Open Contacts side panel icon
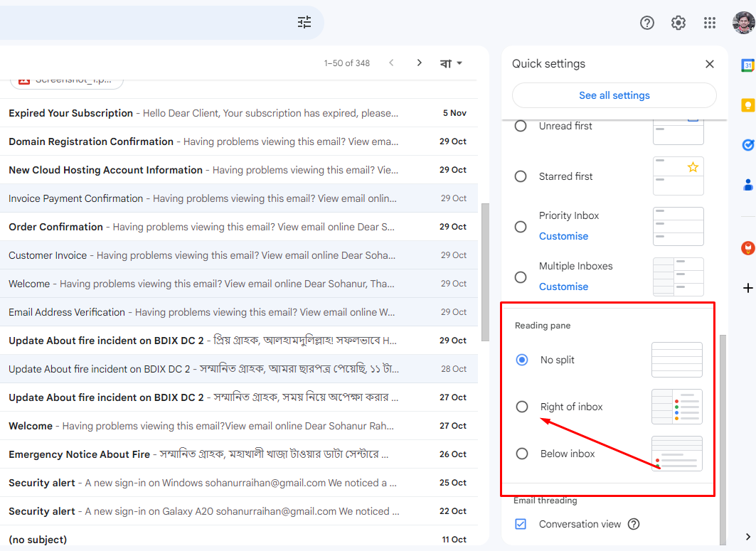Viewport: 756px width, 551px height. point(747,185)
